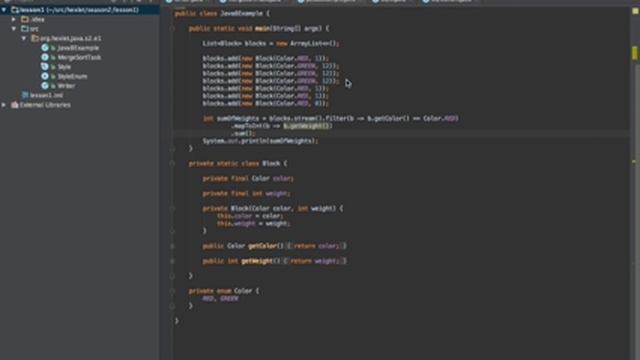Click 'RED, GREEN' enum constants line

click(220, 299)
